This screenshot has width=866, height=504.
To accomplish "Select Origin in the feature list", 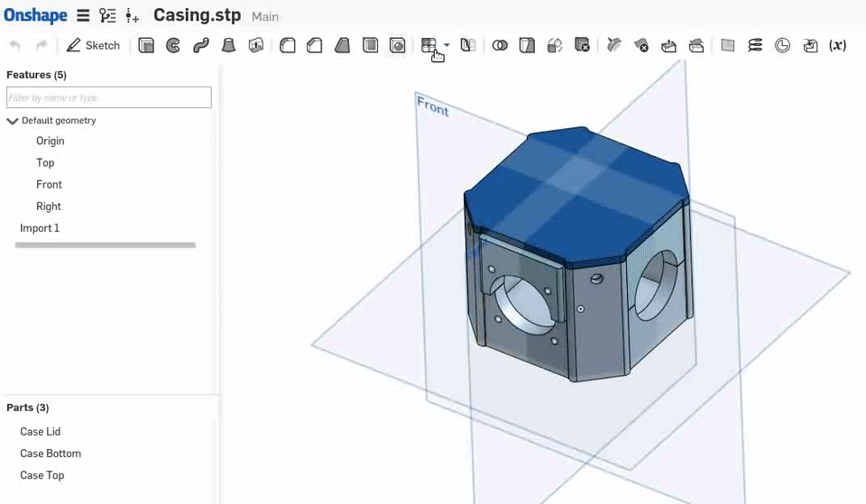I will tap(51, 142).
